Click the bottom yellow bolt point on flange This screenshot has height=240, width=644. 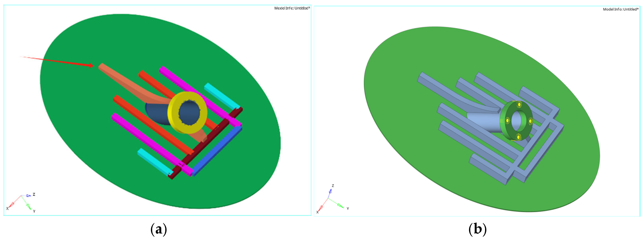518,137
